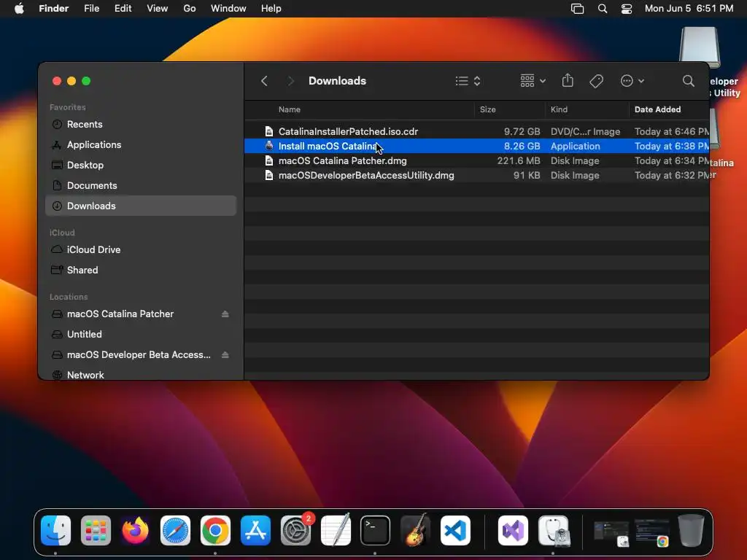This screenshot has height=560, width=747.
Task: Sort files by the Kind column
Action: (559, 109)
